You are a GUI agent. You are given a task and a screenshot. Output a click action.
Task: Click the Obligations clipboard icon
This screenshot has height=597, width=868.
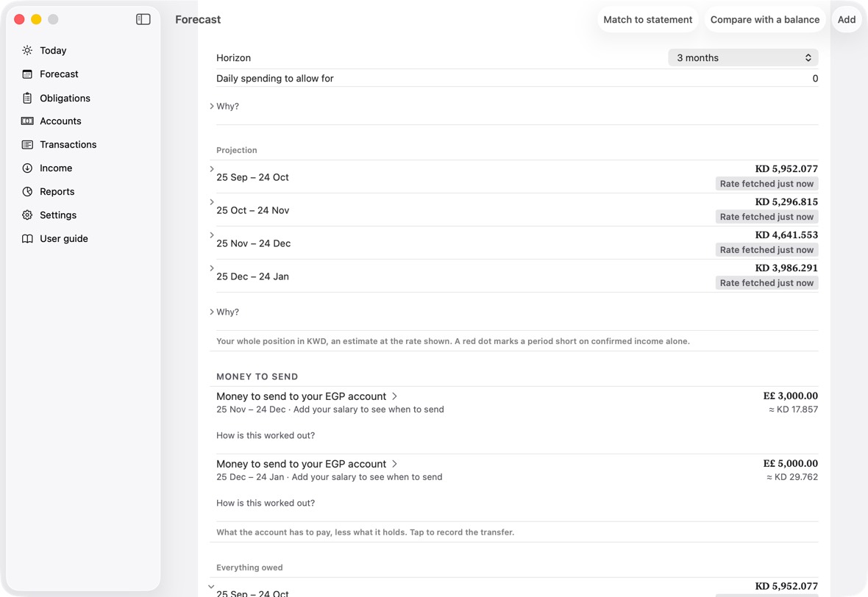point(27,98)
